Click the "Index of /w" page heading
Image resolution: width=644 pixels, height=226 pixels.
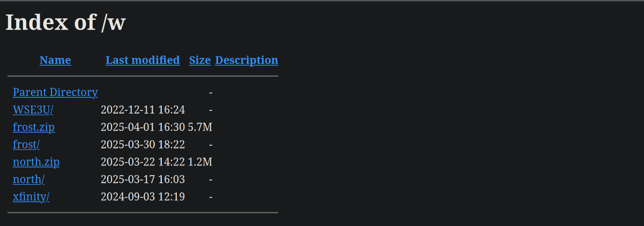pos(65,22)
